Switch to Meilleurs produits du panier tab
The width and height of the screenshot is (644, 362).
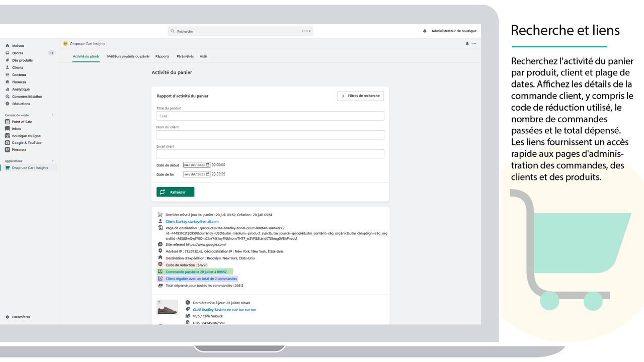(128, 56)
